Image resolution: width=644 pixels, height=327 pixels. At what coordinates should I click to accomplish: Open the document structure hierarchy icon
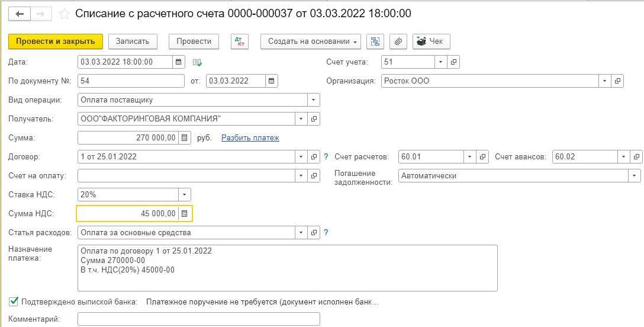coord(375,41)
